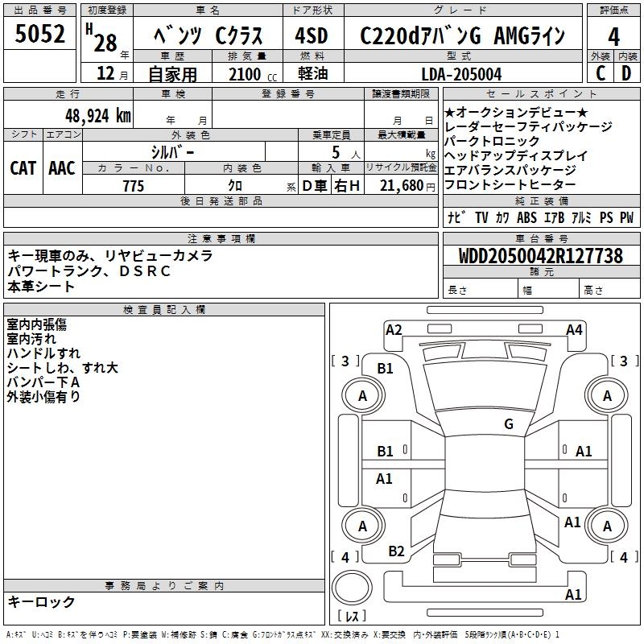Click the ヘッドアップディスプレイ line

pos(516,155)
